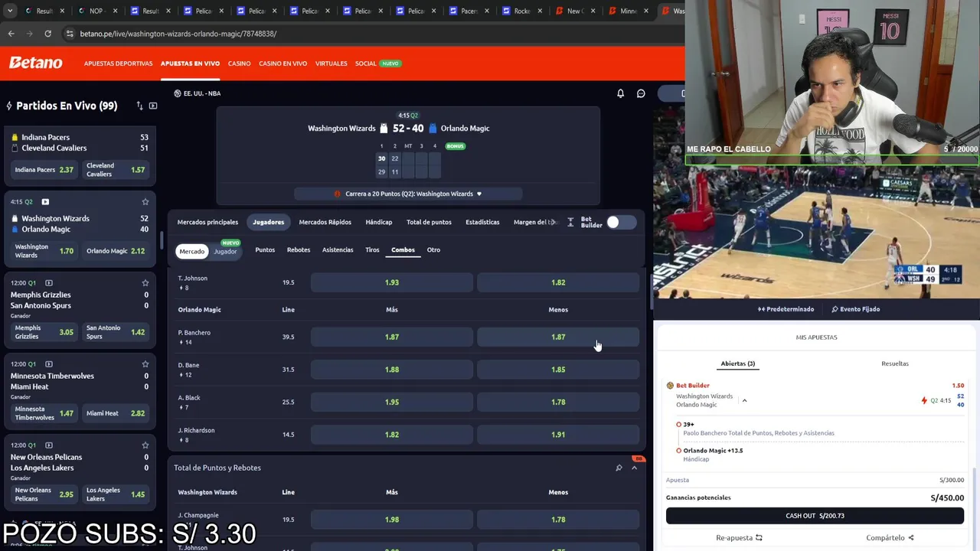Screen dimensions: 980x551
Task: Click the scoreboard icon on Memphis Grizzlies card
Action: click(x=49, y=283)
